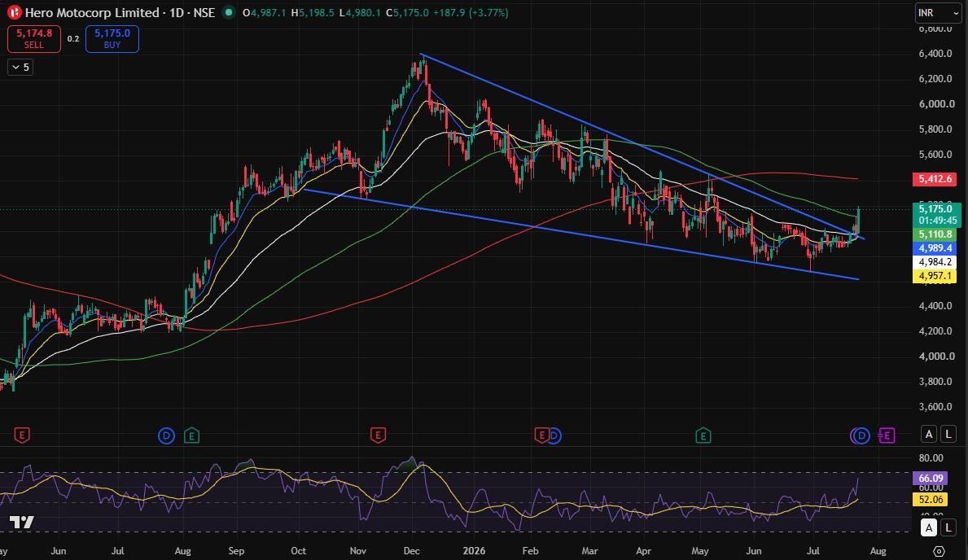The height and width of the screenshot is (560, 968).
Task: Click the red earnings E marker in mid-November
Action: pos(378,436)
